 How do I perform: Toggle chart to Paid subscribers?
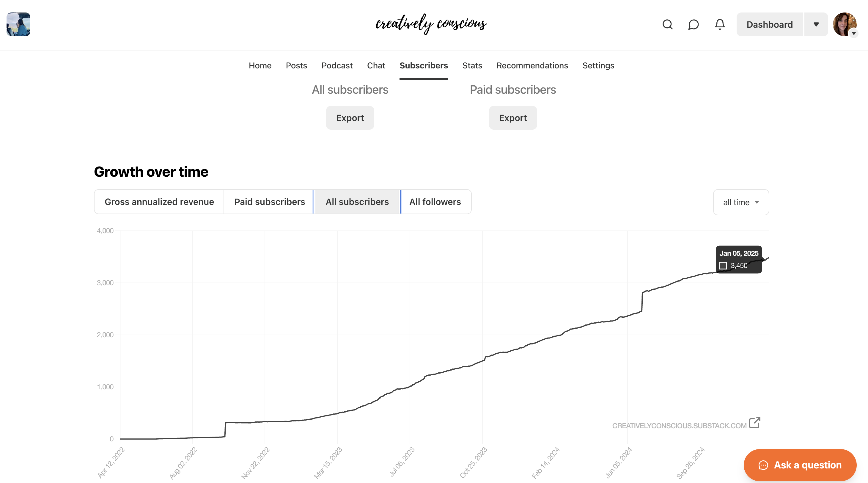(270, 202)
